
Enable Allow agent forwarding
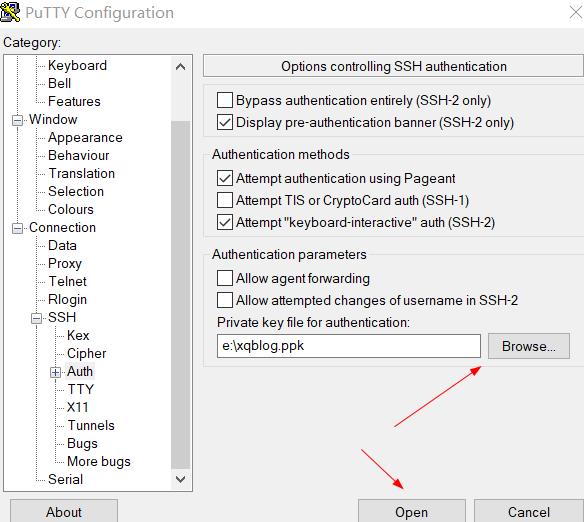click(x=225, y=278)
